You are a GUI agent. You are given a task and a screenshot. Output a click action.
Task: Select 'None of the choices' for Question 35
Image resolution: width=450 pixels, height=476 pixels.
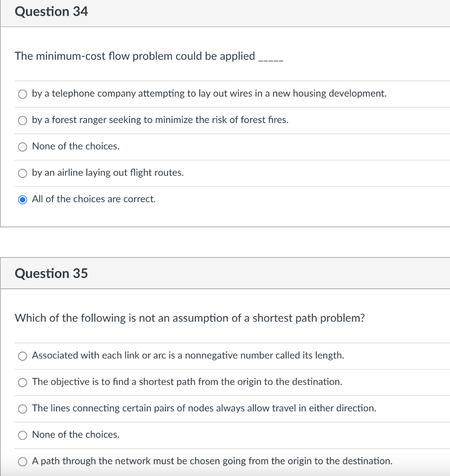click(x=22, y=435)
